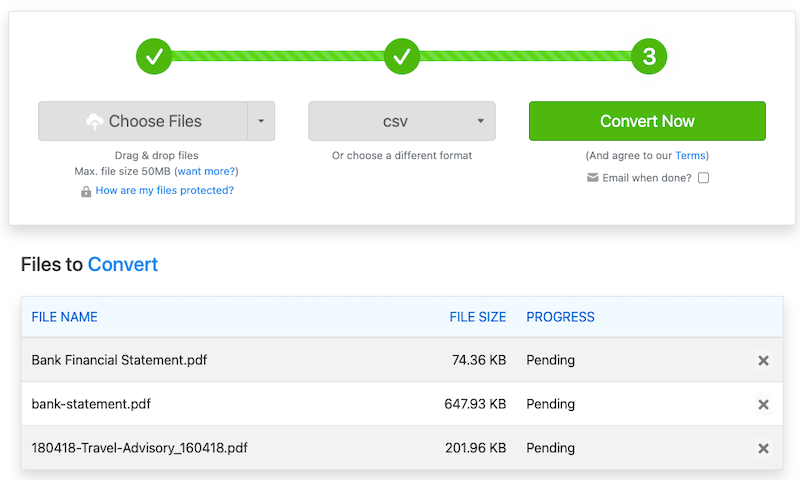
Task: Click the 'Or choose a different format' text
Action: coord(402,156)
